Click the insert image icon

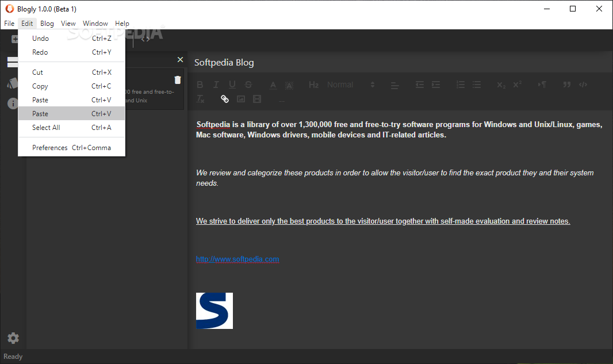pyautogui.click(x=241, y=99)
